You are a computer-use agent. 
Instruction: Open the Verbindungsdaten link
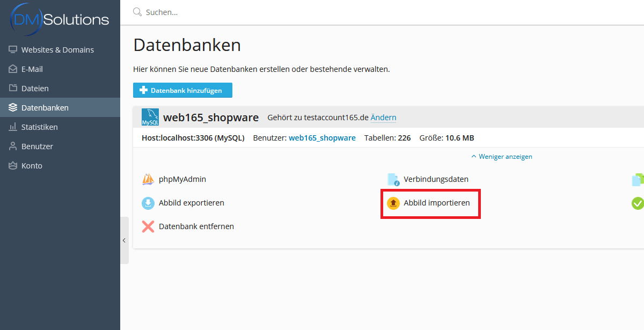[436, 179]
